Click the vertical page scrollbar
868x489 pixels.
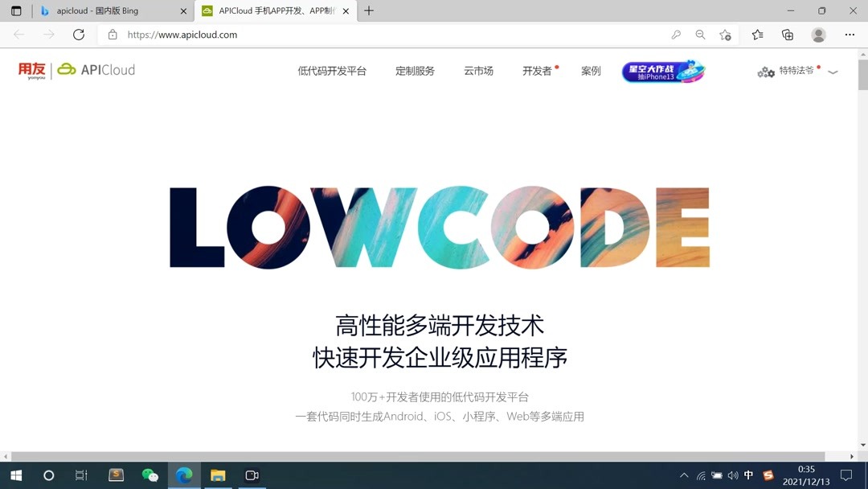coord(862,75)
